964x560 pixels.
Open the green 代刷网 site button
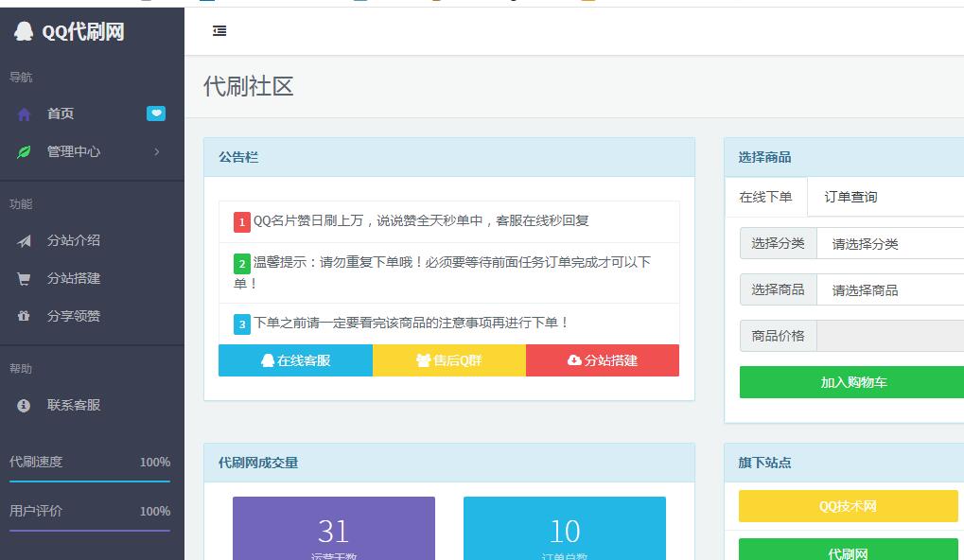(849, 550)
